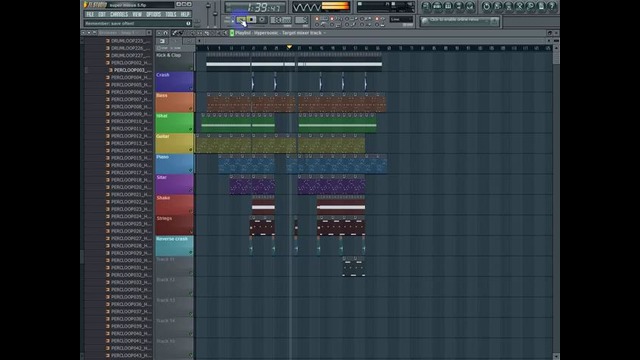Click the Play transport button
This screenshot has width=640, height=360.
click(240, 20)
